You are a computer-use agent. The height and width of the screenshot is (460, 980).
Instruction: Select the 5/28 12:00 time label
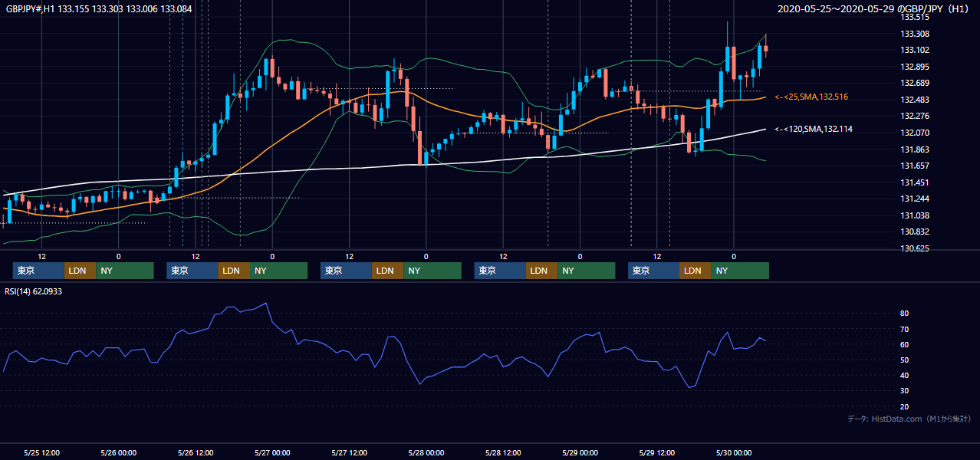(x=503, y=452)
